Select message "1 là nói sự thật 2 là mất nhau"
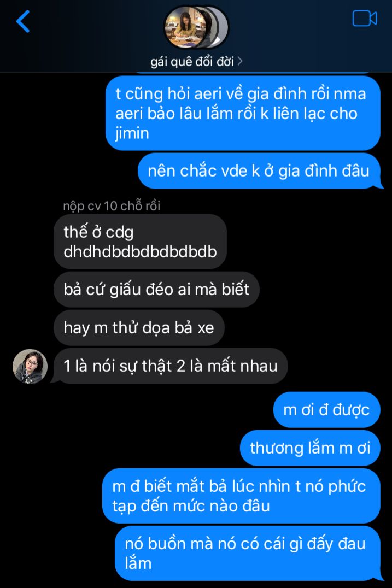392x588 pixels. point(171,366)
